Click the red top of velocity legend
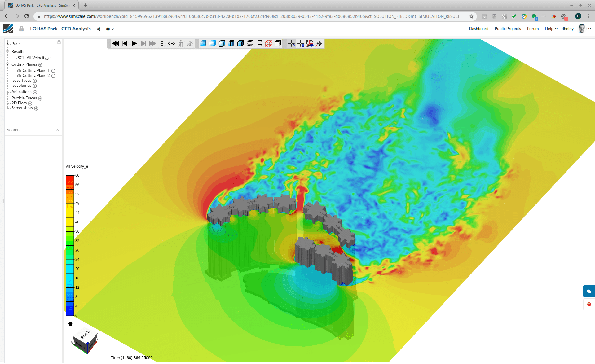 tap(70, 178)
